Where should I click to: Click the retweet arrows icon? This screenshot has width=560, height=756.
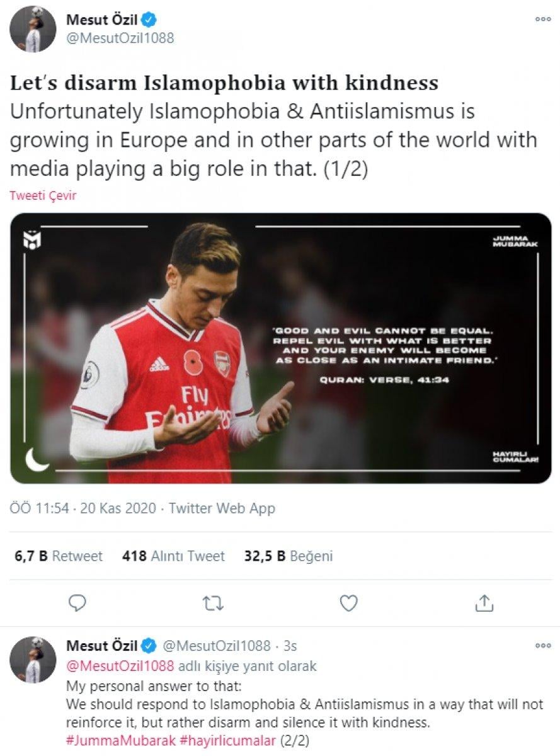pos(212,604)
